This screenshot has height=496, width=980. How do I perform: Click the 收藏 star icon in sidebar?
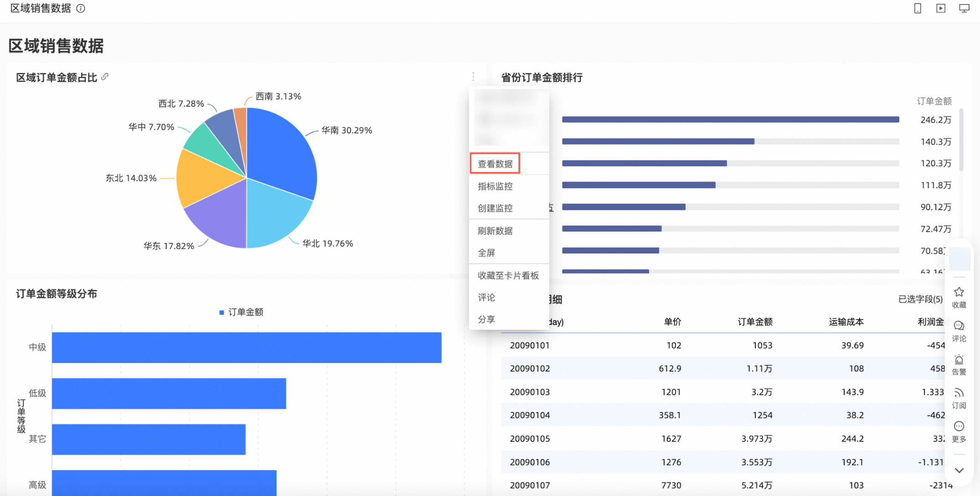click(959, 292)
